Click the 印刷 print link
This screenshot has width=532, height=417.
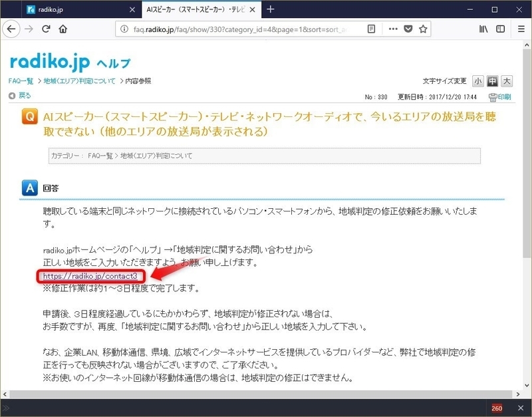[x=500, y=97]
